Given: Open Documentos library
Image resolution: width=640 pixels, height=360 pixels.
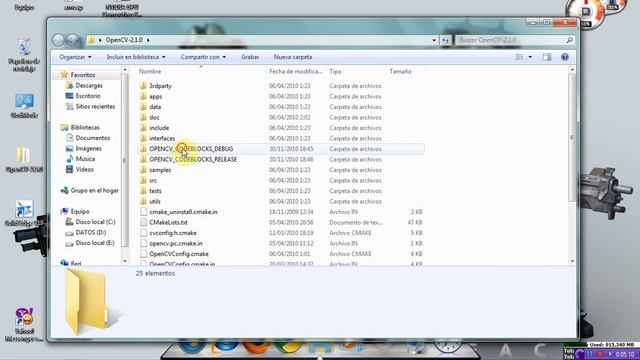Looking at the screenshot, I should [92, 138].
